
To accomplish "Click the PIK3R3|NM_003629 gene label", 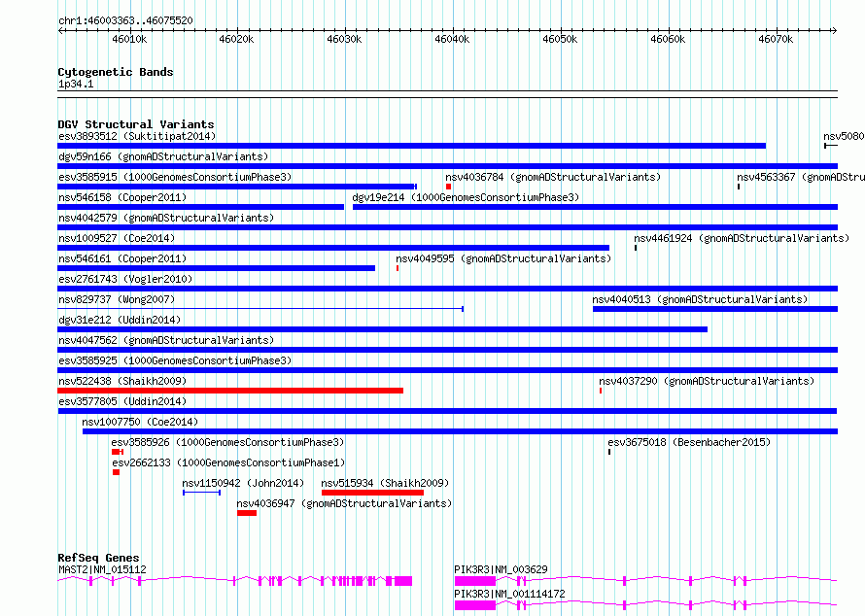I will click(501, 569).
